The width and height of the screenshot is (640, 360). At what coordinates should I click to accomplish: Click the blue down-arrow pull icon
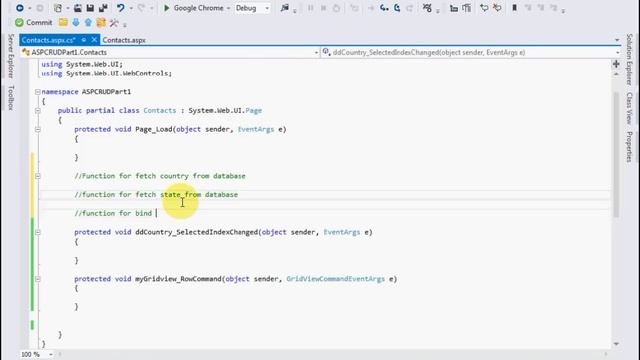click(76, 22)
